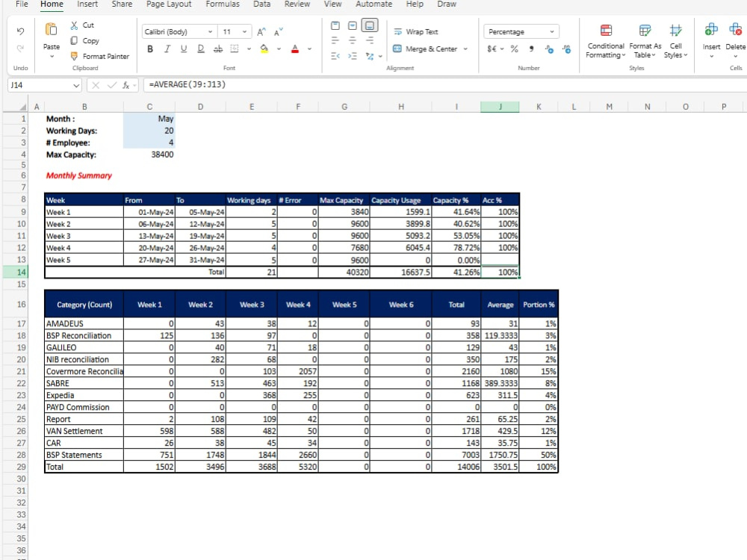Click the Redo arrow icon

point(20,48)
